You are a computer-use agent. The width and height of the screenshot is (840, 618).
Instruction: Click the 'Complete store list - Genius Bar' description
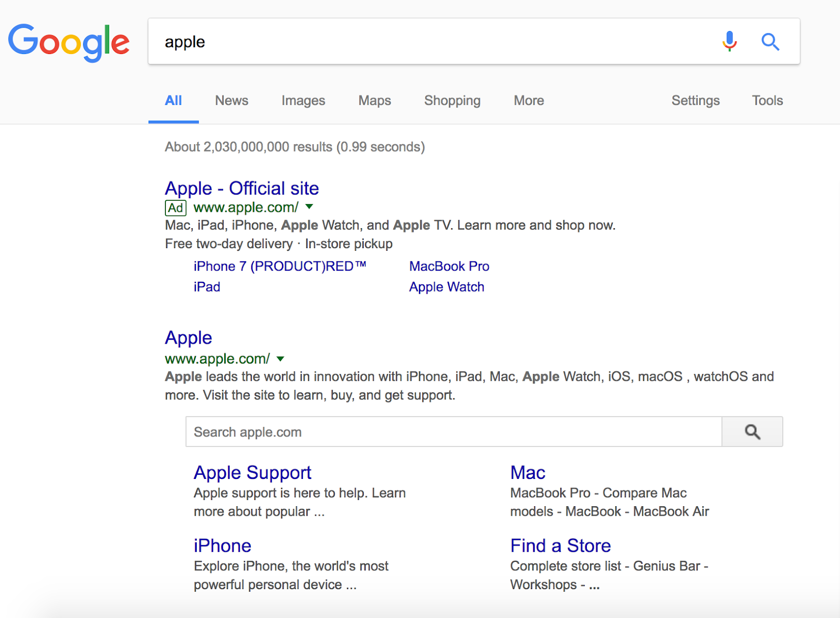coord(609,575)
